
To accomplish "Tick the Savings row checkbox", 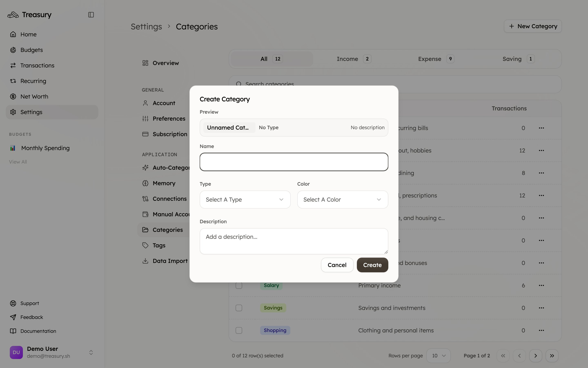I will click(239, 308).
